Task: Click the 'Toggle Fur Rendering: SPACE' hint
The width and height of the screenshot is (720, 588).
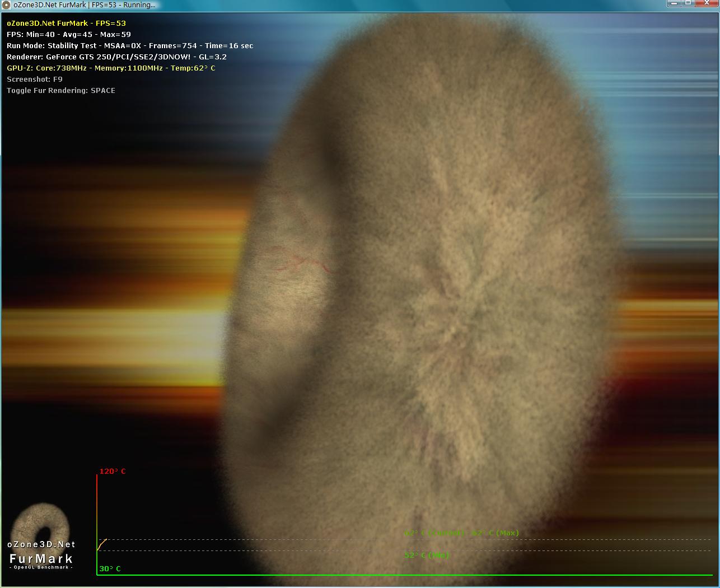Action: [61, 90]
